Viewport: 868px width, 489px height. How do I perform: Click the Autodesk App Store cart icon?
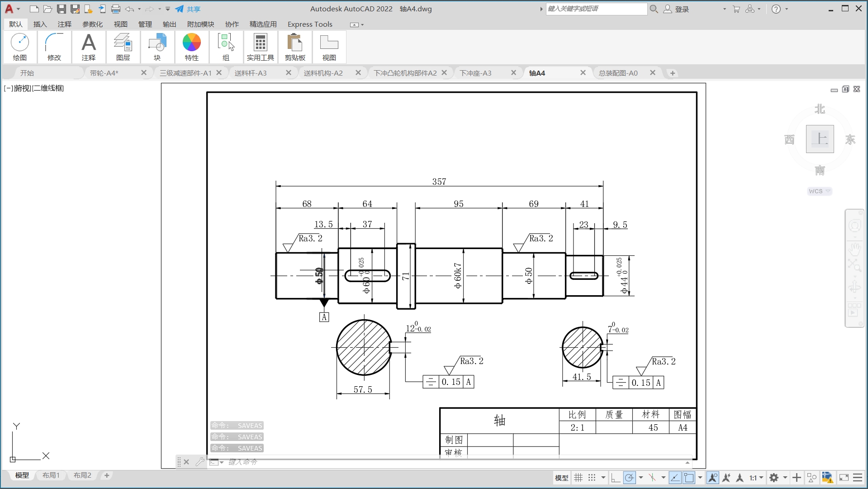pyautogui.click(x=736, y=9)
